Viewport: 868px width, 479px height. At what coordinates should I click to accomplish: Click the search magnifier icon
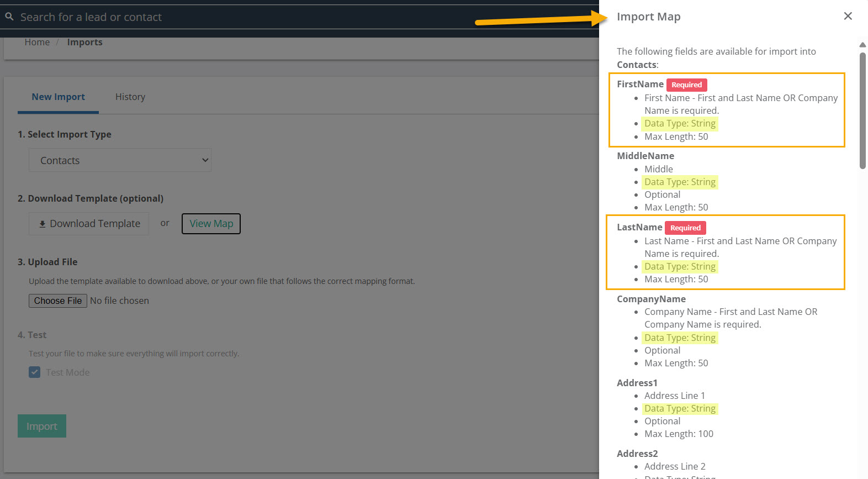coord(9,17)
